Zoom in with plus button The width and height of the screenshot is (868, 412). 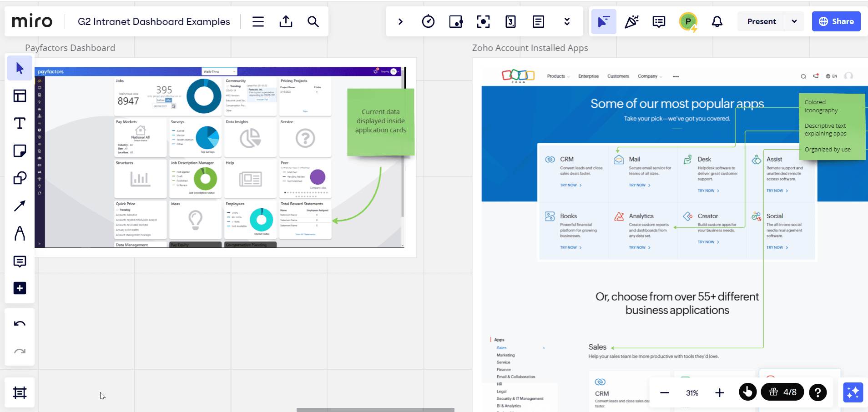[x=719, y=392]
